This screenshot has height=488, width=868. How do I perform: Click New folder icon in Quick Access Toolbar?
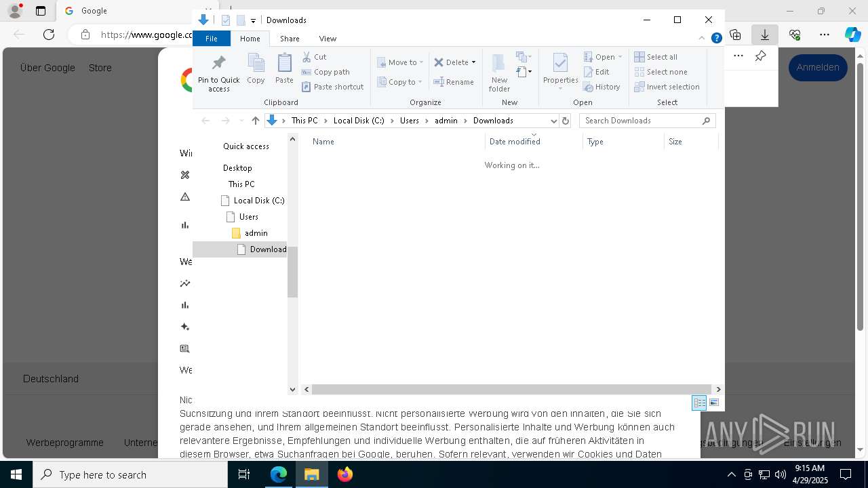pyautogui.click(x=241, y=20)
